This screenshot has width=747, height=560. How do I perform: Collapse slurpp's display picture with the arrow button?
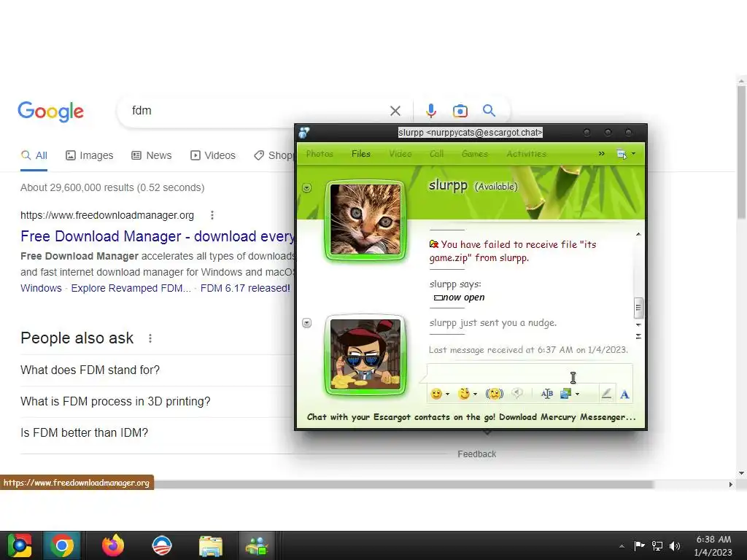(x=307, y=188)
